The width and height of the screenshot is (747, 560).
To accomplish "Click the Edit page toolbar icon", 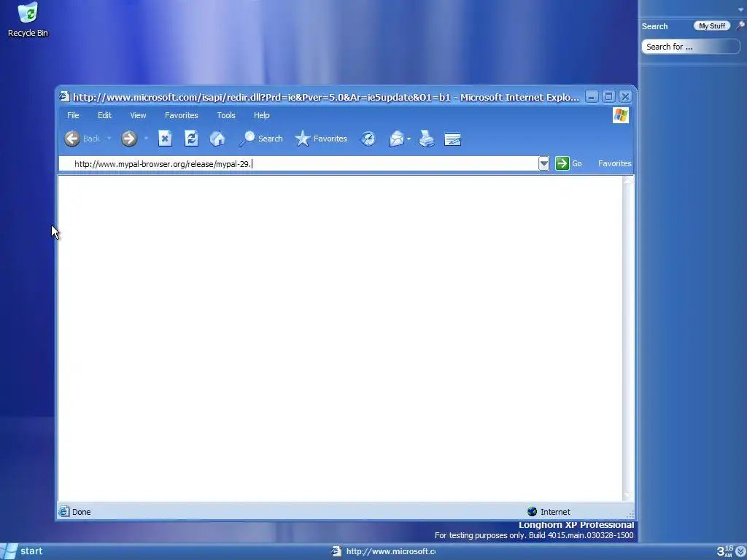I will [x=452, y=139].
